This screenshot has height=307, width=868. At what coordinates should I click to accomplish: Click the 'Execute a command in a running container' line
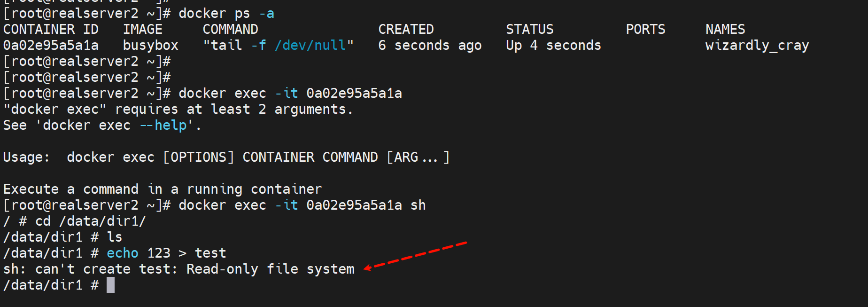162,189
